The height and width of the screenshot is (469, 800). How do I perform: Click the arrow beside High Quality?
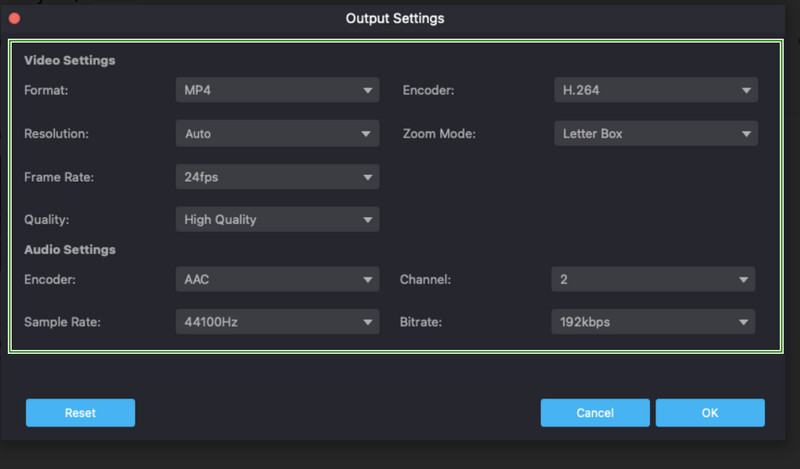tap(368, 220)
